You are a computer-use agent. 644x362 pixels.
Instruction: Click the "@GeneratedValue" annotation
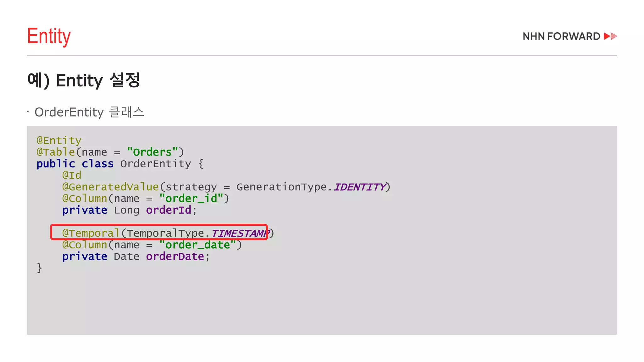point(110,187)
